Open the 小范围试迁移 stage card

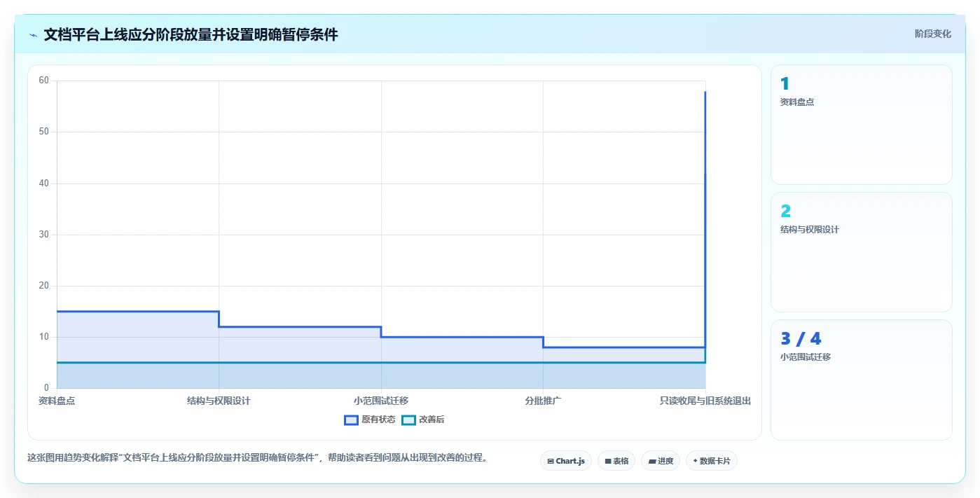(861, 380)
